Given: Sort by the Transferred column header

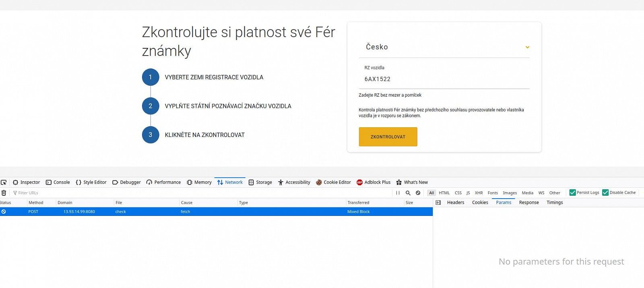Looking at the screenshot, I should 375,203.
